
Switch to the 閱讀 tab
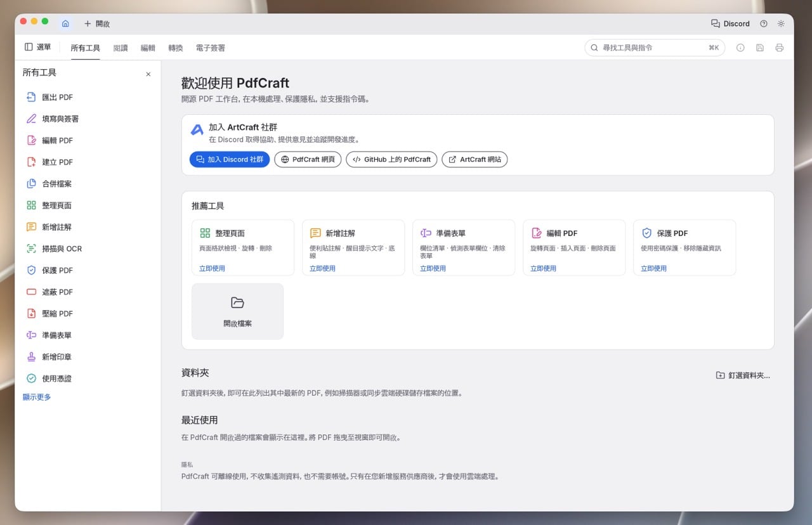(x=121, y=48)
